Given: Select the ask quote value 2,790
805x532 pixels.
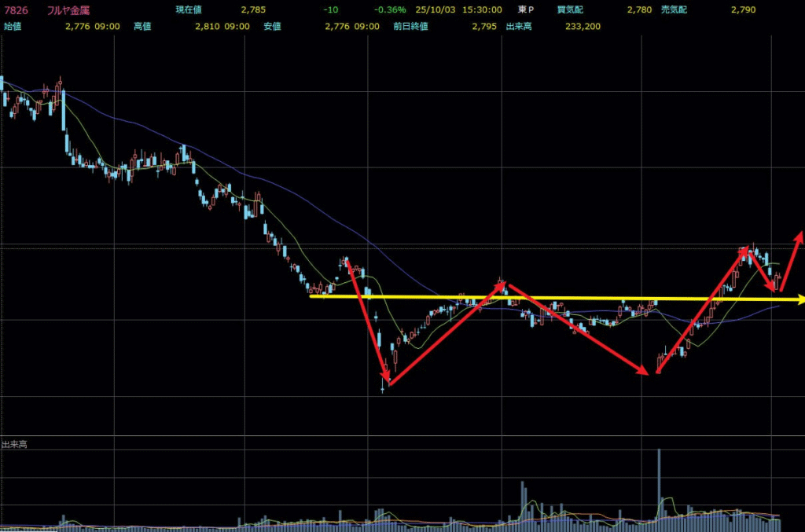Looking at the screenshot, I should 743,10.
